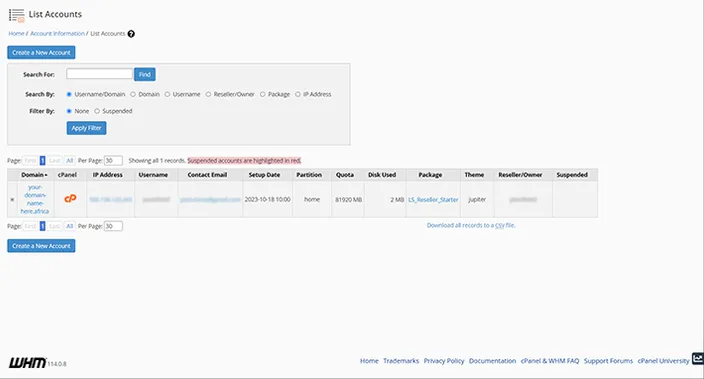Click the top Per Page input field

pyautogui.click(x=113, y=160)
